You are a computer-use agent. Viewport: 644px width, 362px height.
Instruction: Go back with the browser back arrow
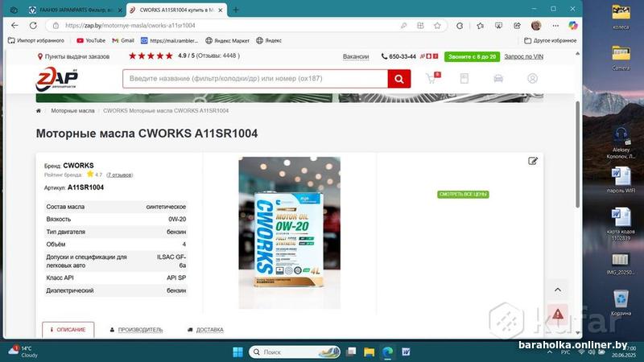(14, 26)
